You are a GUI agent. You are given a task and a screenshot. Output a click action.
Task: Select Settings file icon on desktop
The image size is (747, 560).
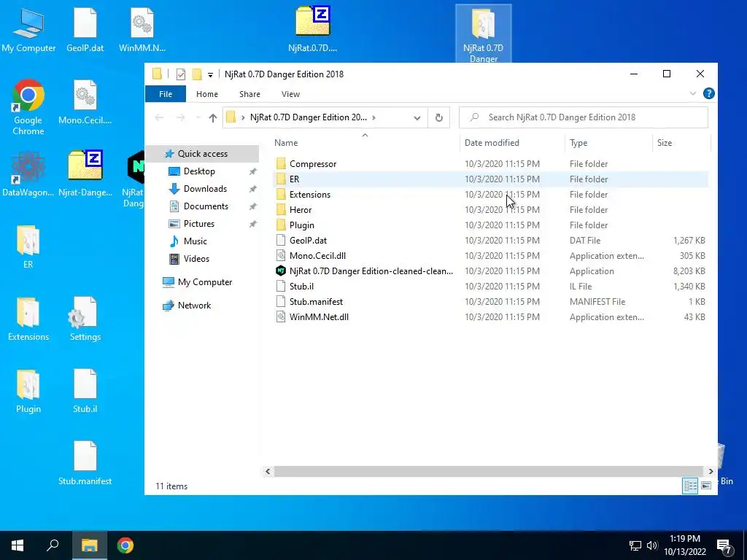[85, 319]
